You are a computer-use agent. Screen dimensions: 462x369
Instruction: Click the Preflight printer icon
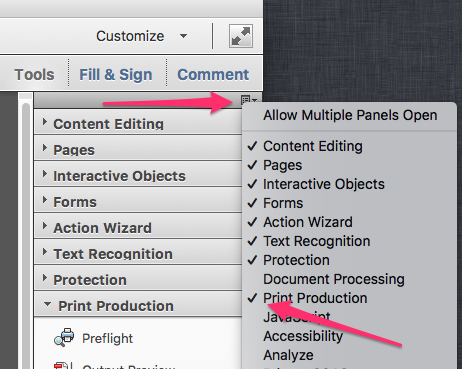[64, 338]
